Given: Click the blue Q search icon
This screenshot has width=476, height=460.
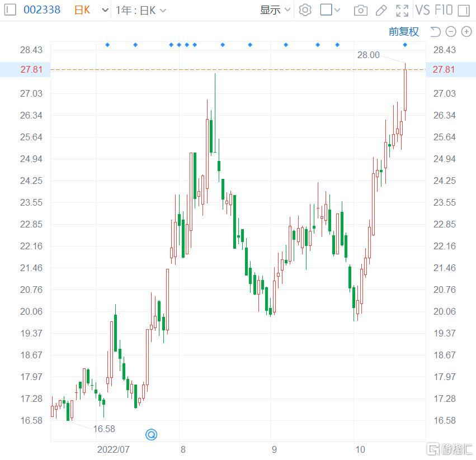Looking at the screenshot, I should (x=151, y=434).
